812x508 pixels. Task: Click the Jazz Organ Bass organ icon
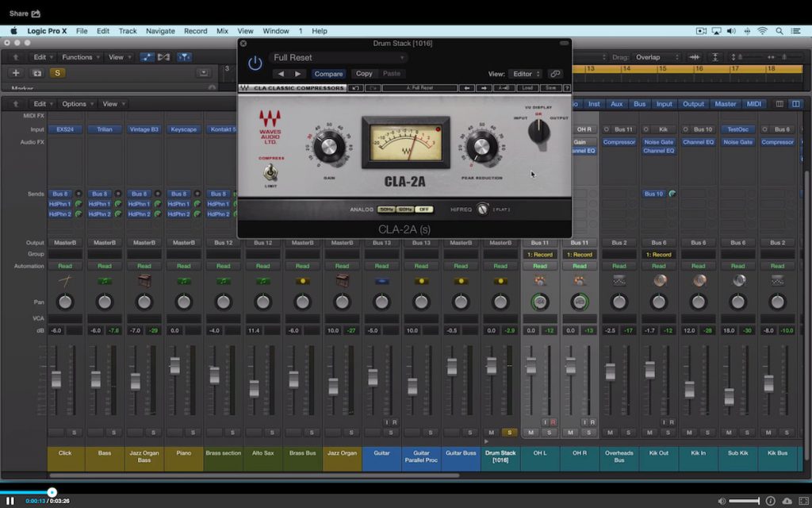click(144, 281)
